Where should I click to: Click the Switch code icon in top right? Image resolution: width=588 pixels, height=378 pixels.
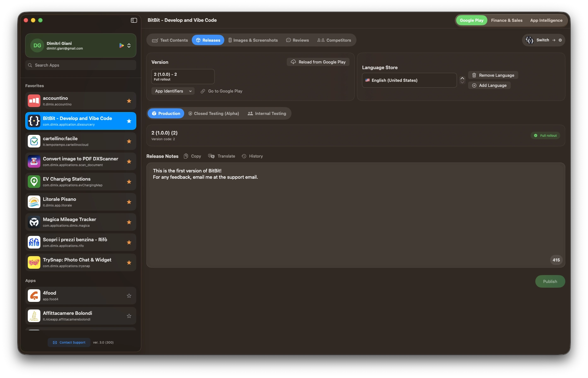pos(530,40)
